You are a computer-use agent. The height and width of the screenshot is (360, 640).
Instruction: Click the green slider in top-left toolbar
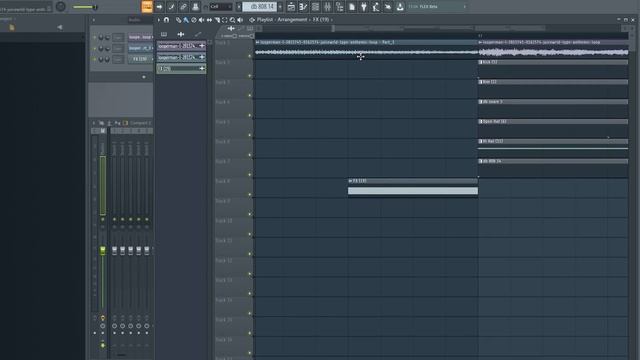pos(85,7)
